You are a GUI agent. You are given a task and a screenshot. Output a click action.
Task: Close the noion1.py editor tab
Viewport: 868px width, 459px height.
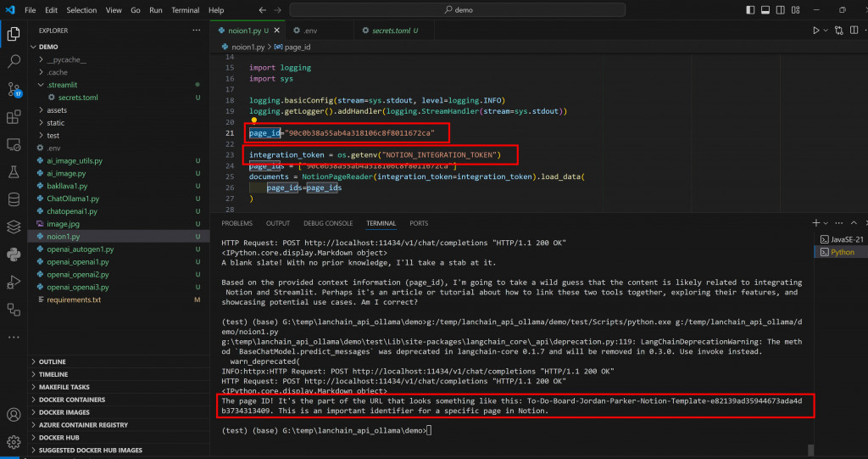pyautogui.click(x=277, y=31)
